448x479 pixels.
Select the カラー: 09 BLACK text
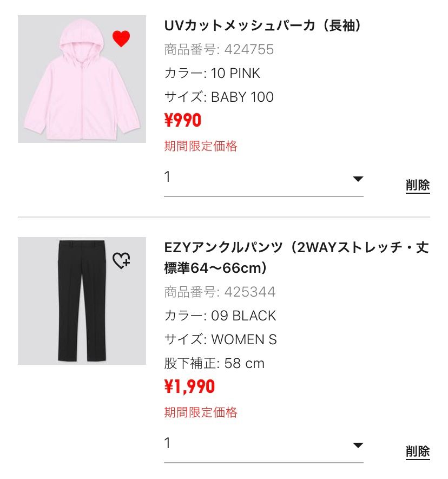(x=220, y=316)
